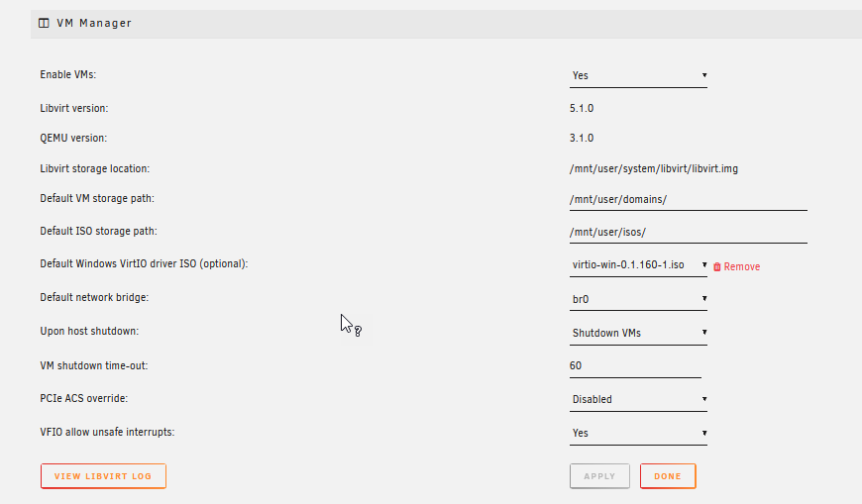
Task: Open VFIO allow unsafe interrupts dropdown
Action: 638,433
